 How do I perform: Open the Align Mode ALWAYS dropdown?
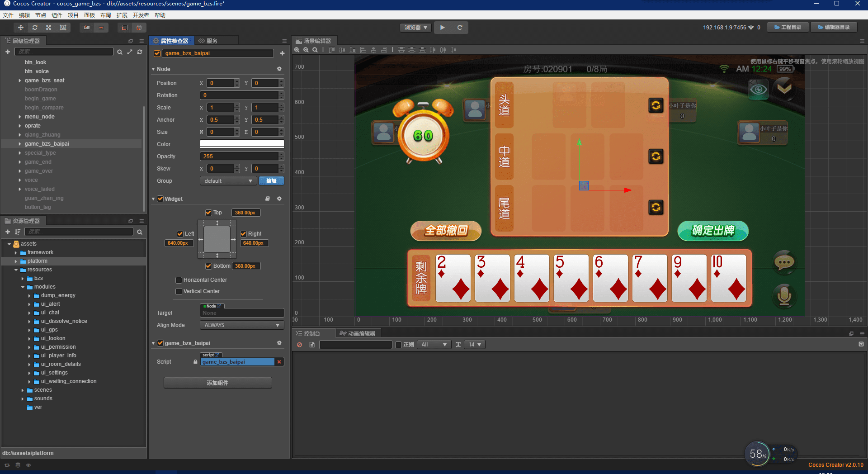[x=241, y=325]
